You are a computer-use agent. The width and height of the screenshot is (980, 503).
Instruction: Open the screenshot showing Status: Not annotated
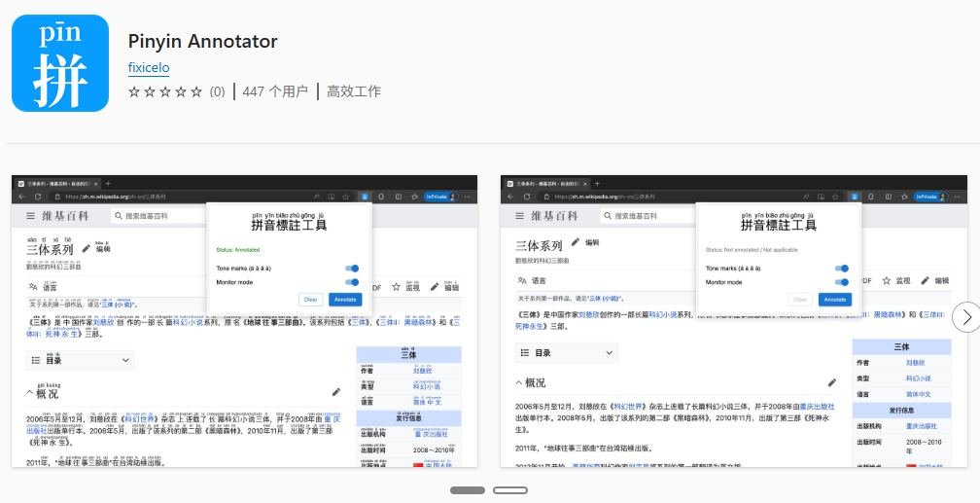[x=734, y=321]
